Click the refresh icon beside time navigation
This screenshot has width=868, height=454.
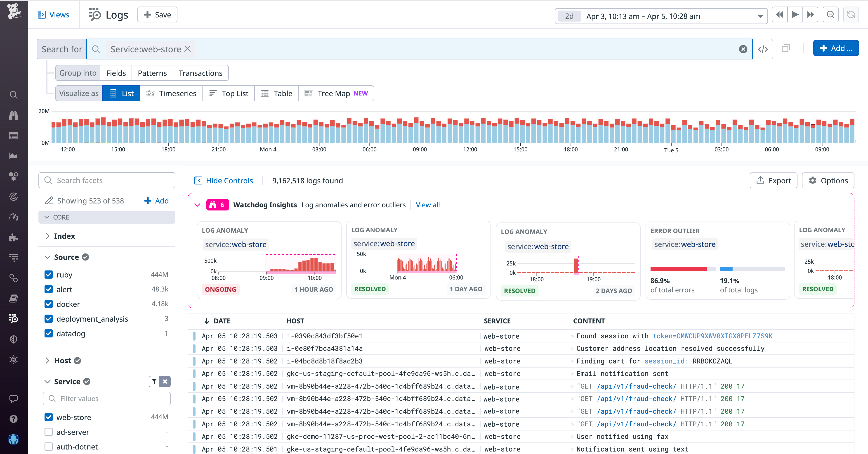(851, 14)
